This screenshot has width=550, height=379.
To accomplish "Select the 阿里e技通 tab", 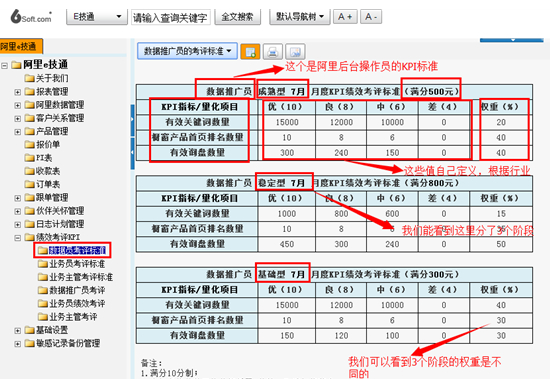I will (x=21, y=46).
